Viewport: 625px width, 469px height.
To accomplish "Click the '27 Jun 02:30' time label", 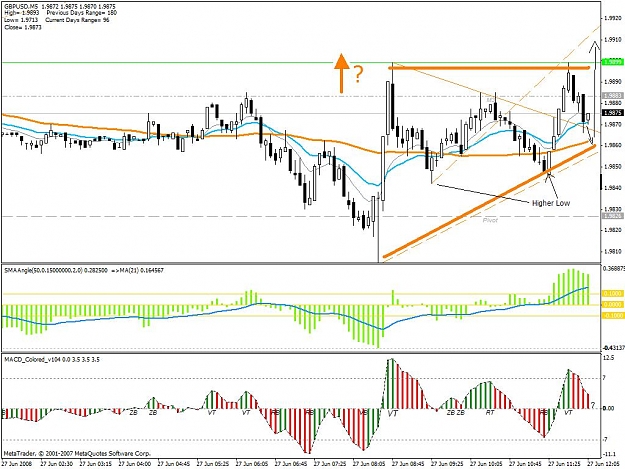I will pyautogui.click(x=57, y=464).
